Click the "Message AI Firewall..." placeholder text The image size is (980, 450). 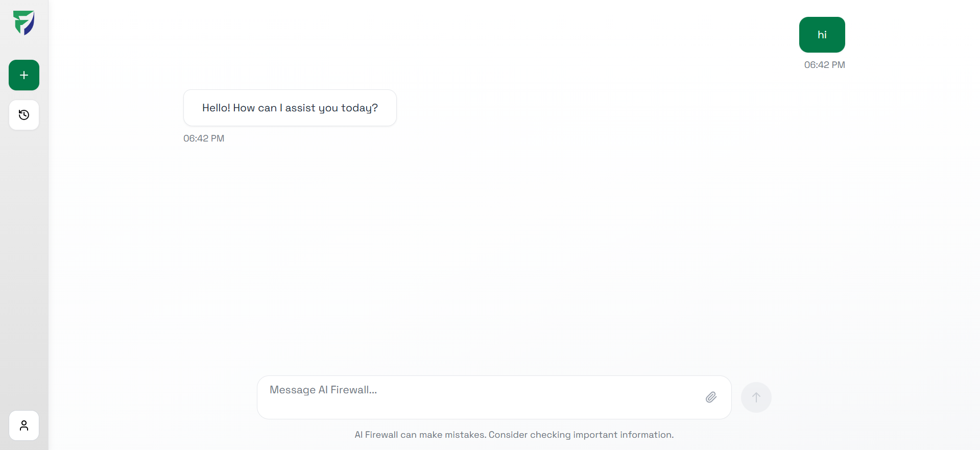point(323,390)
